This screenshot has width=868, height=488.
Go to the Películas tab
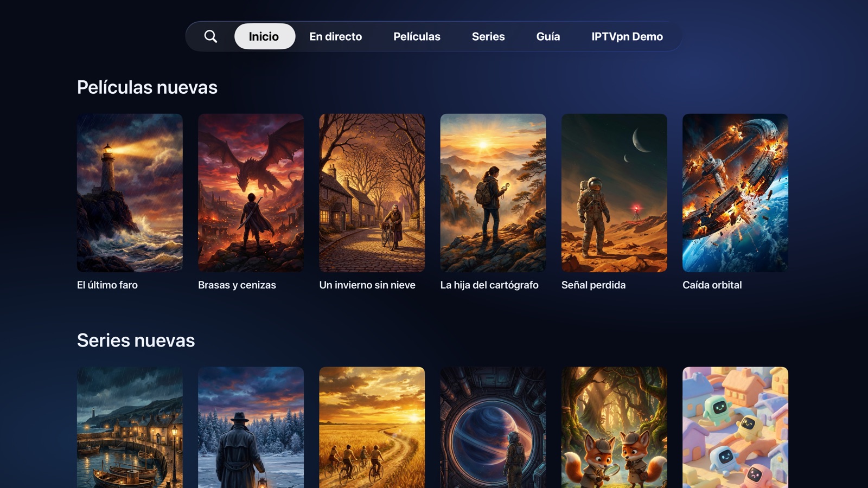click(417, 36)
